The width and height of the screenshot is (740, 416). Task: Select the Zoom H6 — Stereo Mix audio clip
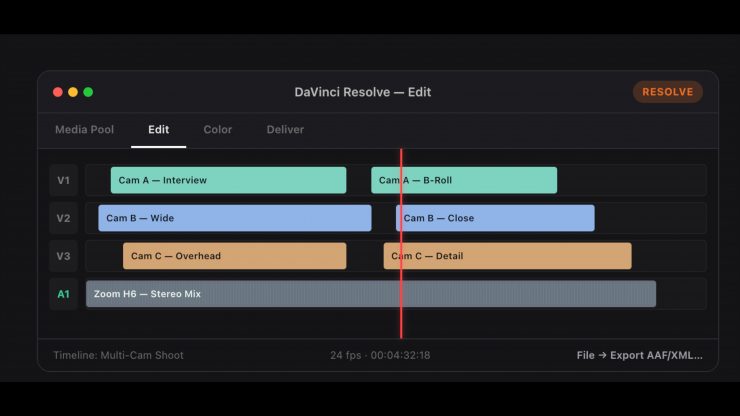point(371,294)
